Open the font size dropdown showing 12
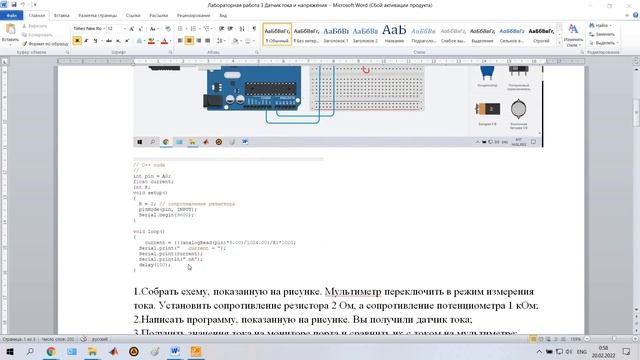 pyautogui.click(x=124, y=29)
